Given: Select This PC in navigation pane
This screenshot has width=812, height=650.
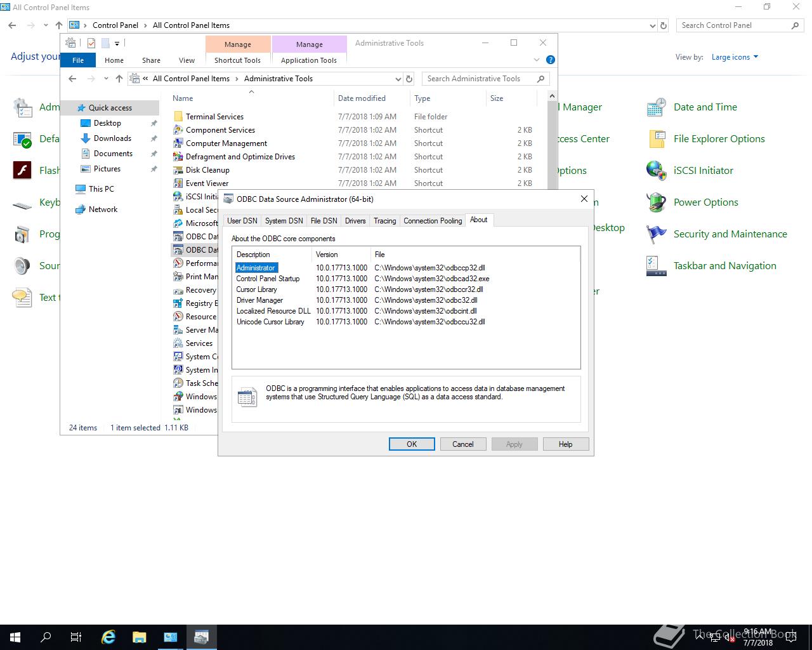Looking at the screenshot, I should [x=101, y=189].
